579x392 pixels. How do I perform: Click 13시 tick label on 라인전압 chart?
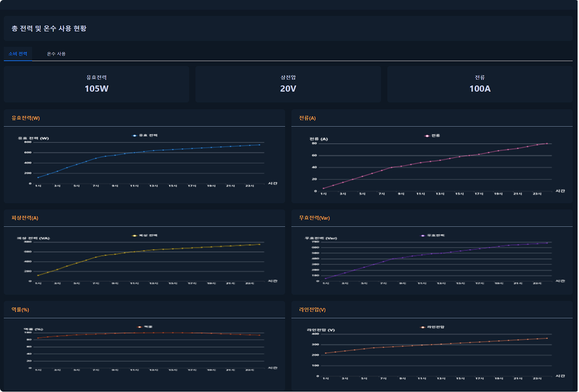pyautogui.click(x=441, y=378)
